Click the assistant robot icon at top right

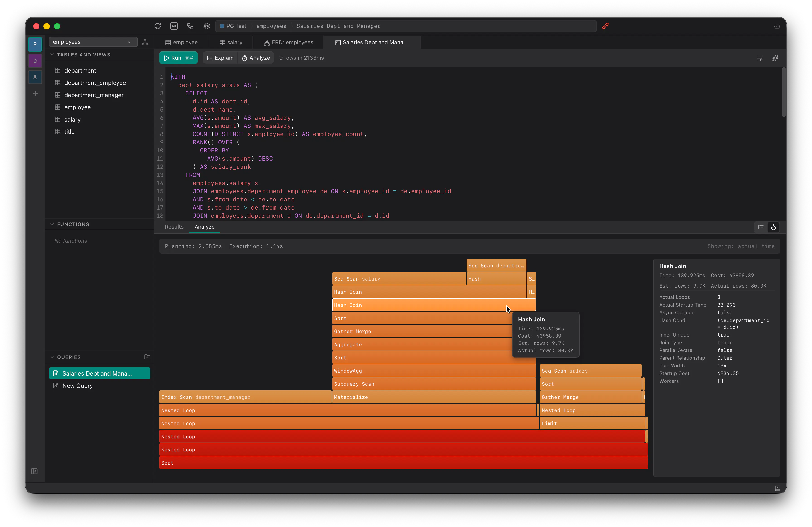[777, 26]
